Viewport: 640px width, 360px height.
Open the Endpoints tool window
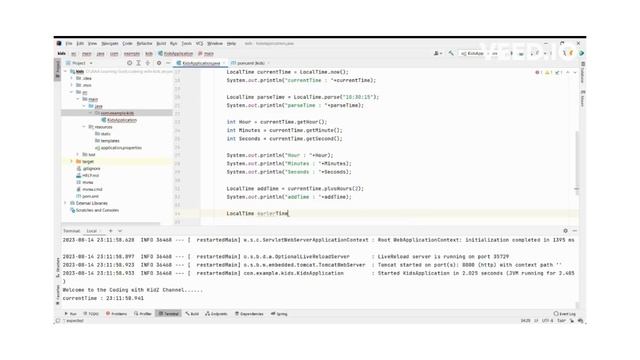coord(216,314)
